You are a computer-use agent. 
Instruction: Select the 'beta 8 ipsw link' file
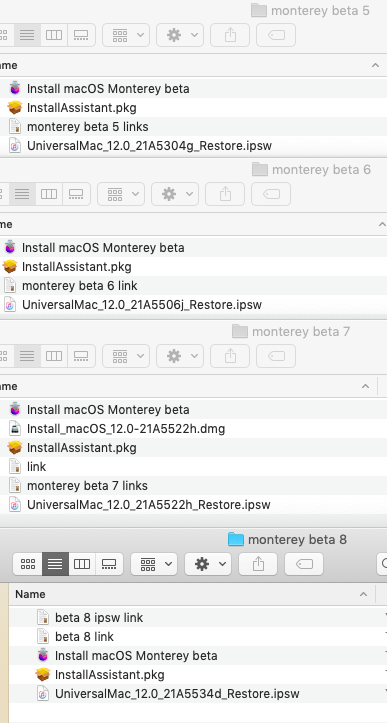click(99, 617)
